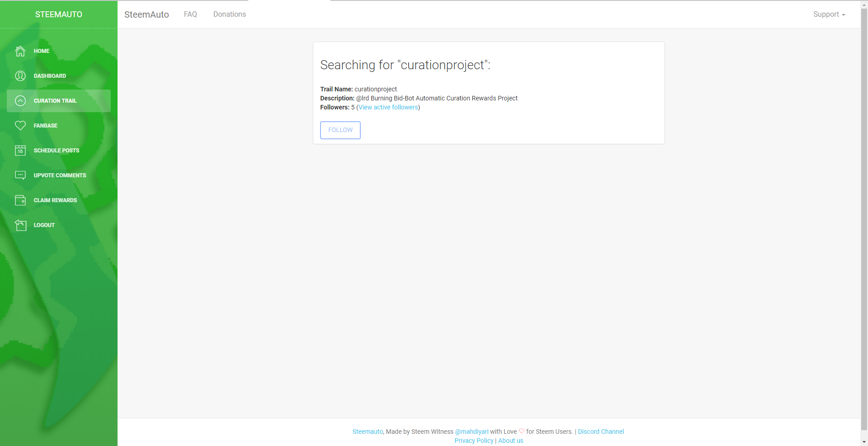
Task: Click the Dashboard user icon
Action: 20,76
